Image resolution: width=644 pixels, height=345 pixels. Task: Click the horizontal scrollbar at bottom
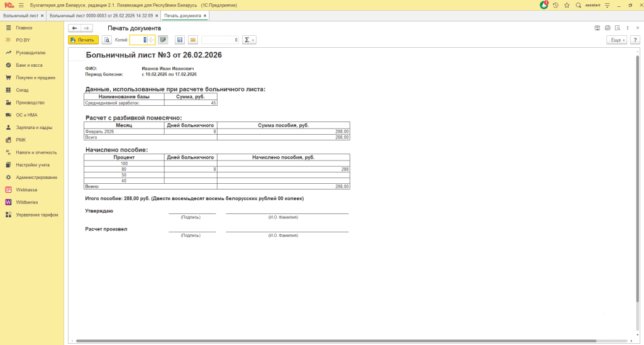click(x=314, y=341)
